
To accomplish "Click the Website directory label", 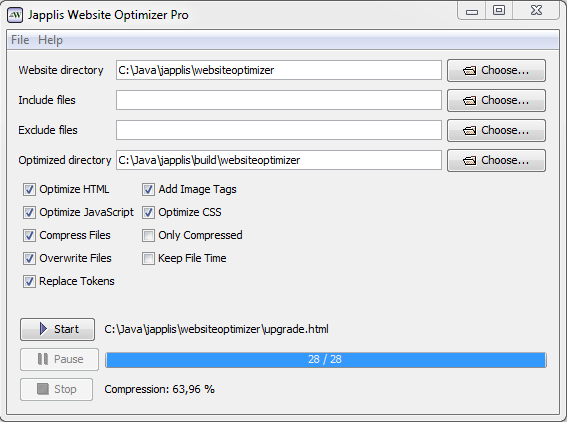I will (x=61, y=70).
